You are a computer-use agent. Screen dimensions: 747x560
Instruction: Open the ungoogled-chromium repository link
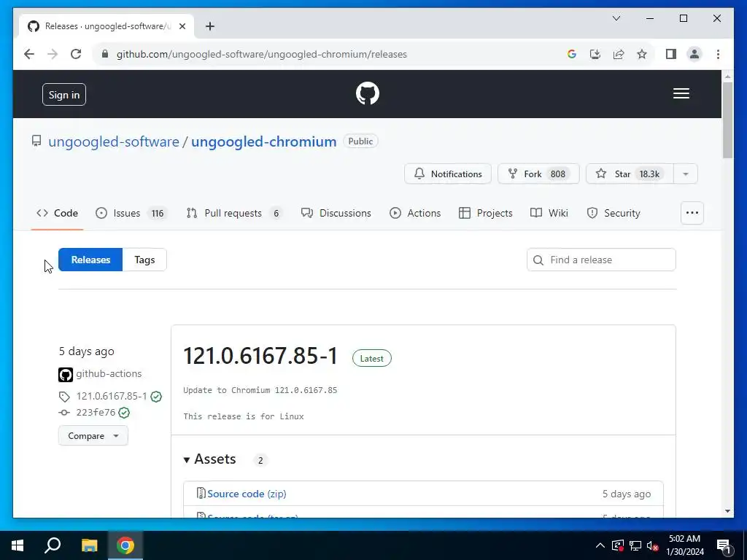pyautogui.click(x=263, y=141)
